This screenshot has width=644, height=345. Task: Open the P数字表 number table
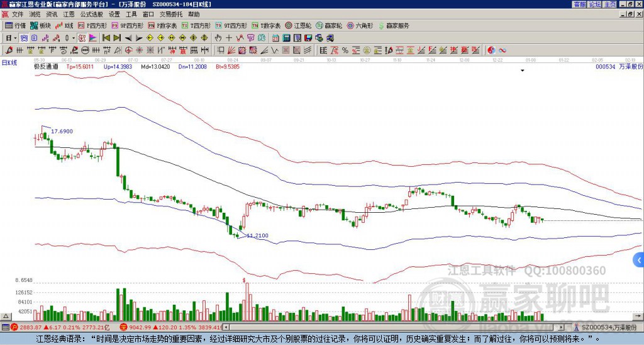point(162,25)
